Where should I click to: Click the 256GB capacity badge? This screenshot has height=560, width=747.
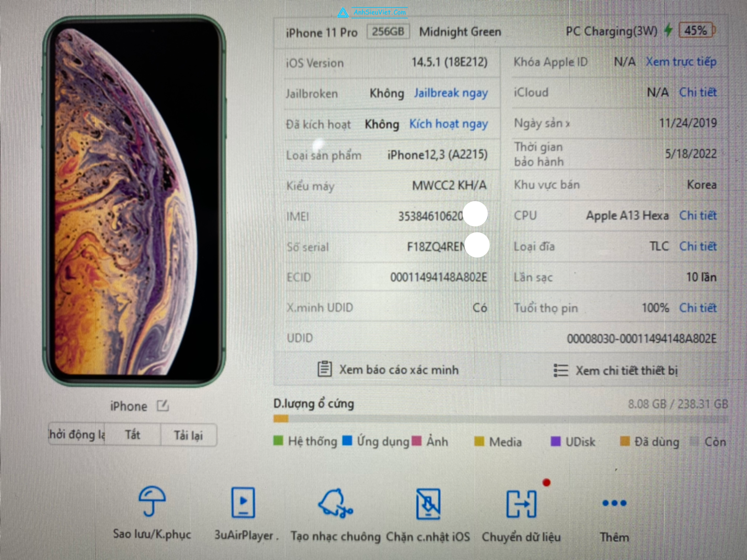(388, 31)
